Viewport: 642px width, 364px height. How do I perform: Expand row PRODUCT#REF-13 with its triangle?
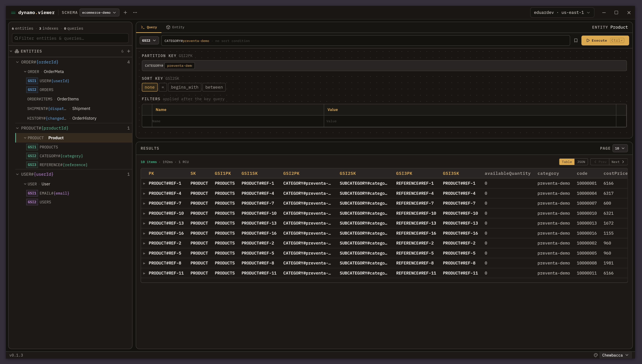(x=144, y=223)
